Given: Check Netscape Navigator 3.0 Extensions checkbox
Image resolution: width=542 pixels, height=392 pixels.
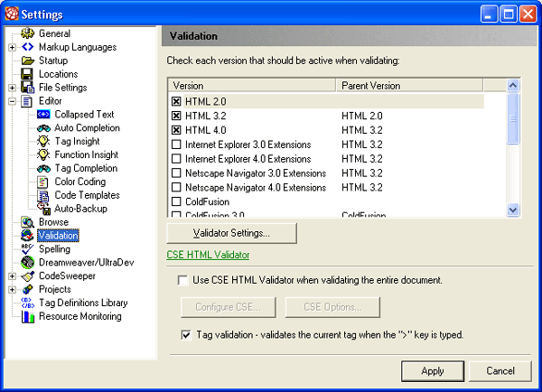Looking at the screenshot, I should click(176, 173).
